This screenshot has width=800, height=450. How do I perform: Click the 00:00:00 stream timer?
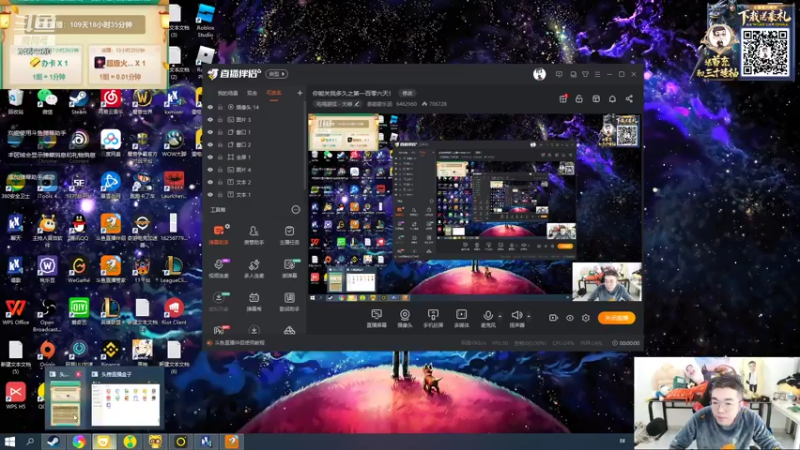click(626, 343)
